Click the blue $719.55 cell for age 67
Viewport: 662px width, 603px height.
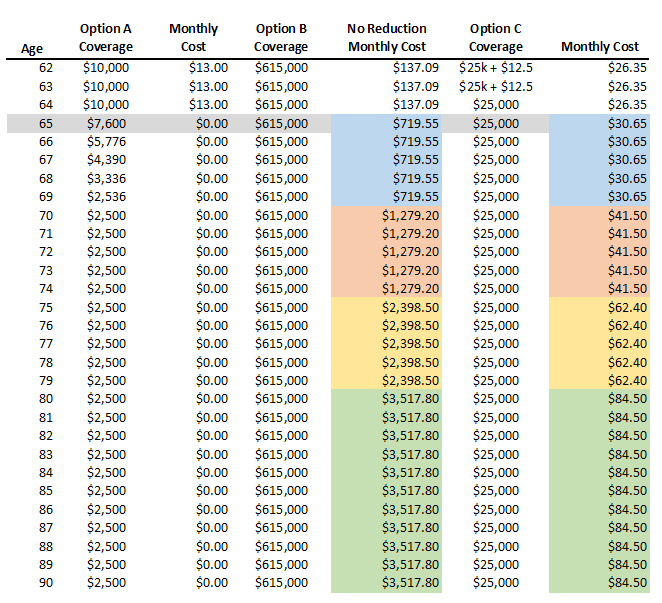(x=412, y=160)
